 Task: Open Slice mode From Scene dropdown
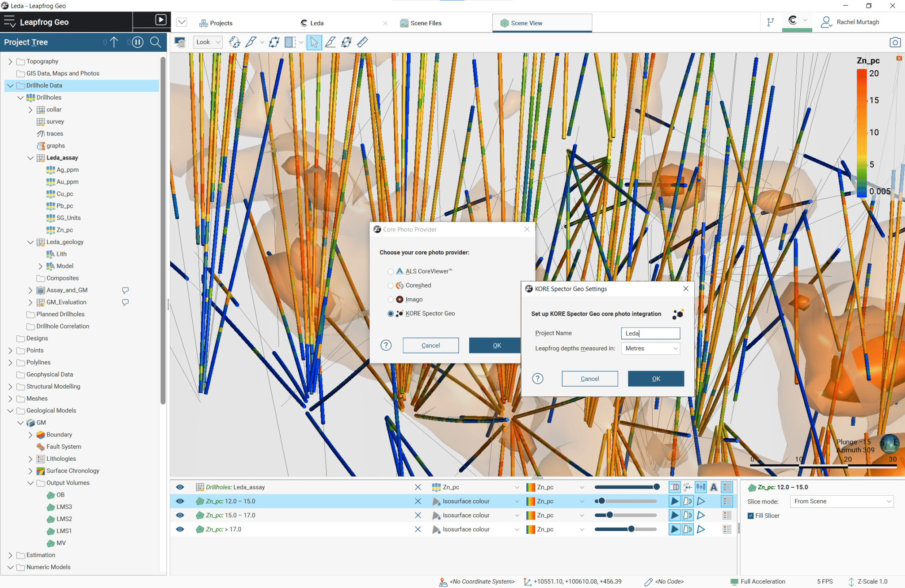pos(841,501)
